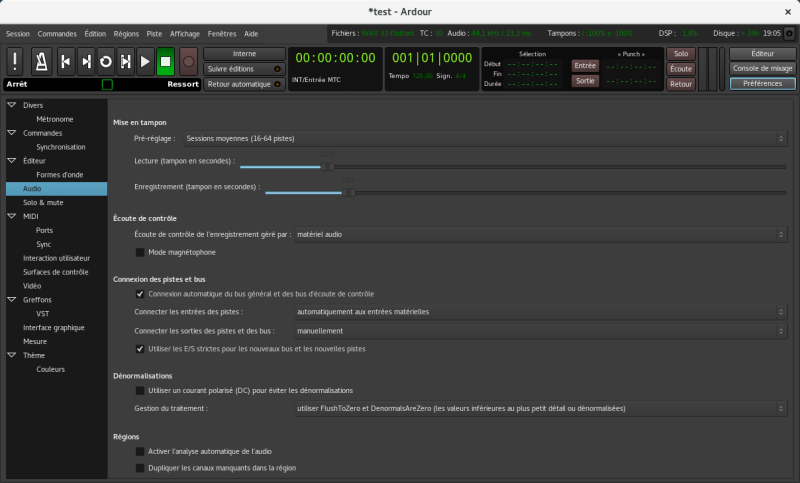Select VST under Greffons
Viewport: 800px width, 483px height.
click(43, 314)
